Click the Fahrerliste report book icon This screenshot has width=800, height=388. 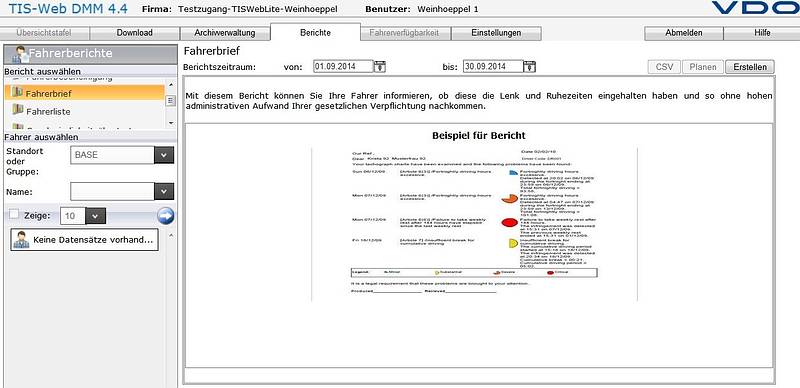point(18,110)
